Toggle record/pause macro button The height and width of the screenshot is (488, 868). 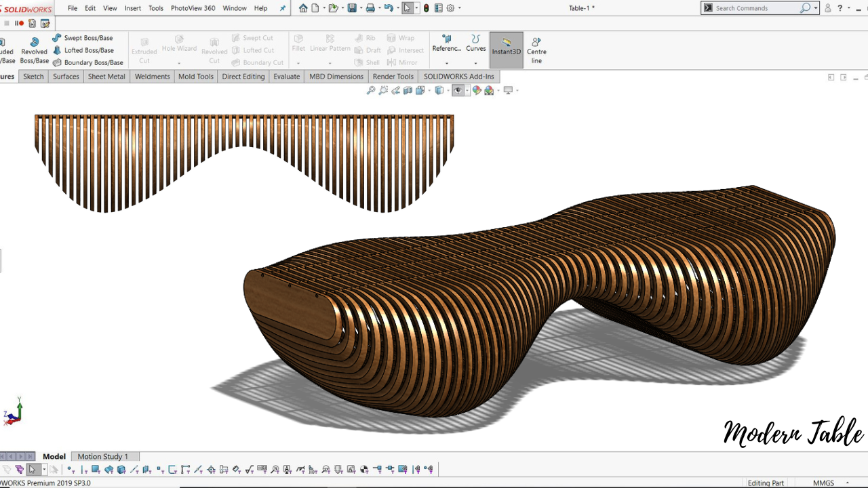[19, 23]
